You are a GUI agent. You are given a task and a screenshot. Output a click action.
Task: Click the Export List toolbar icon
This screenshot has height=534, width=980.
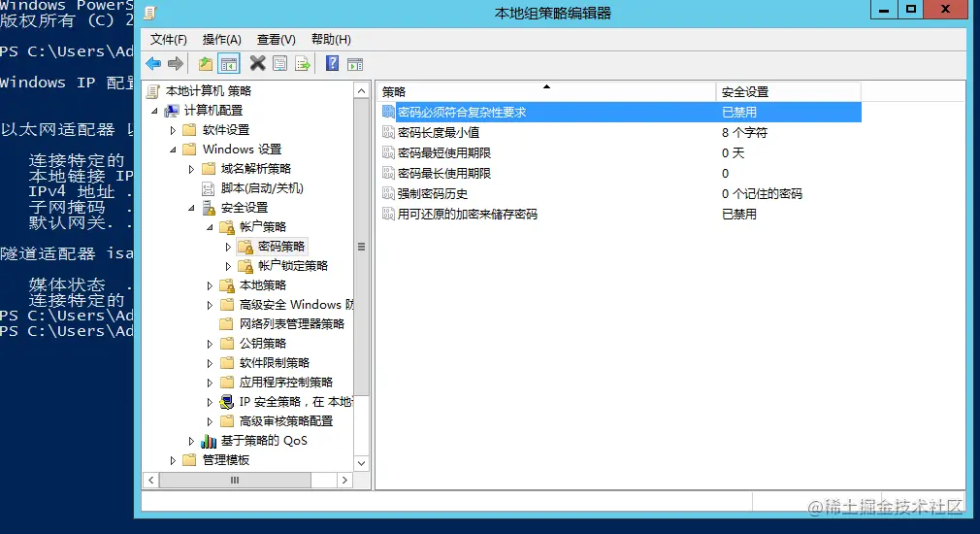pyautogui.click(x=303, y=64)
